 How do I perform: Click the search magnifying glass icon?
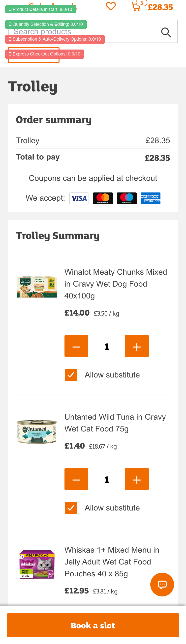point(166,32)
